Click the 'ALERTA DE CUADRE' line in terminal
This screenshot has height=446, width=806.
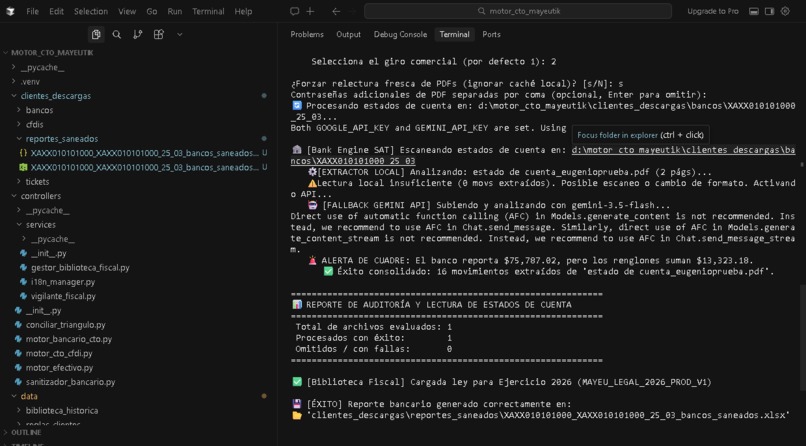click(531, 261)
